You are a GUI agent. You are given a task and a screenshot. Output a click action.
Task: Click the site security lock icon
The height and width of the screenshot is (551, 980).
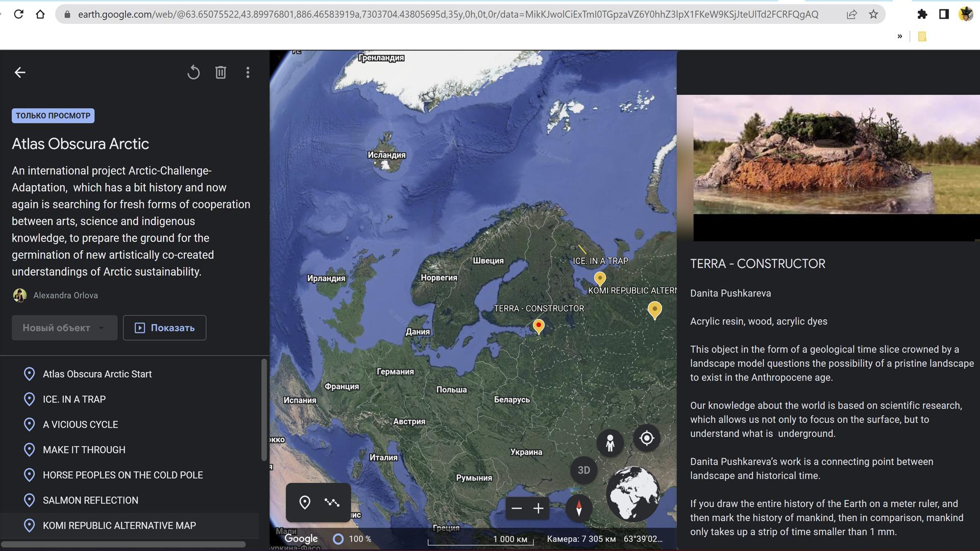[67, 14]
